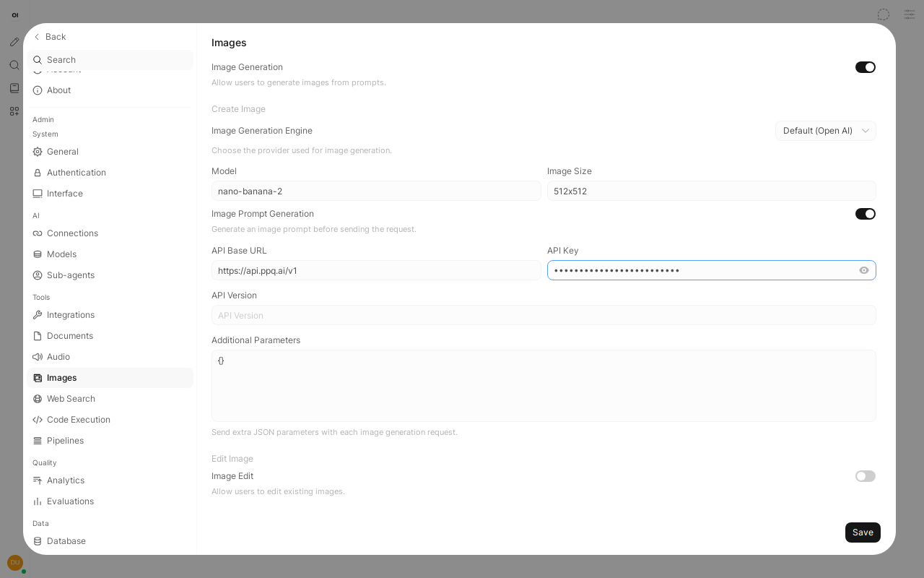924x578 pixels.
Task: Click the About info icon
Action: [x=38, y=90]
